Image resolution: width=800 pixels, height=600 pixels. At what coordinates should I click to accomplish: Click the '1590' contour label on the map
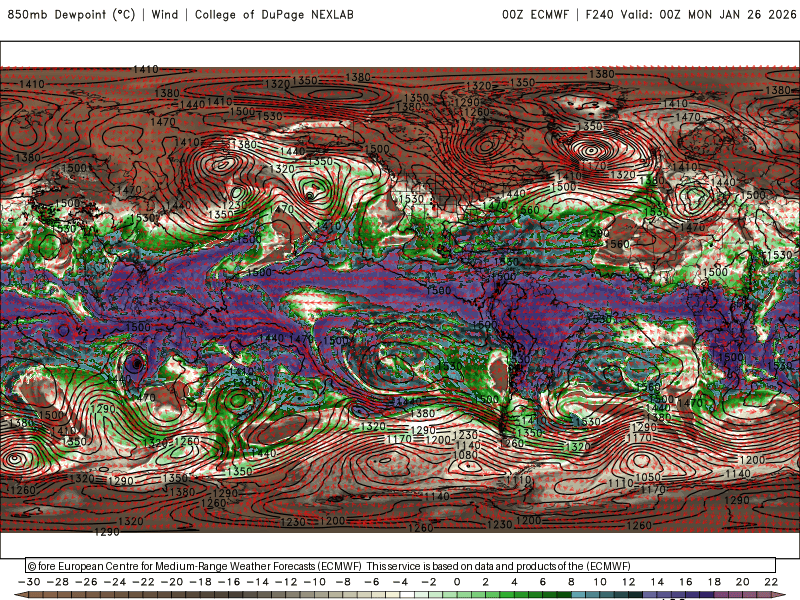(597, 233)
